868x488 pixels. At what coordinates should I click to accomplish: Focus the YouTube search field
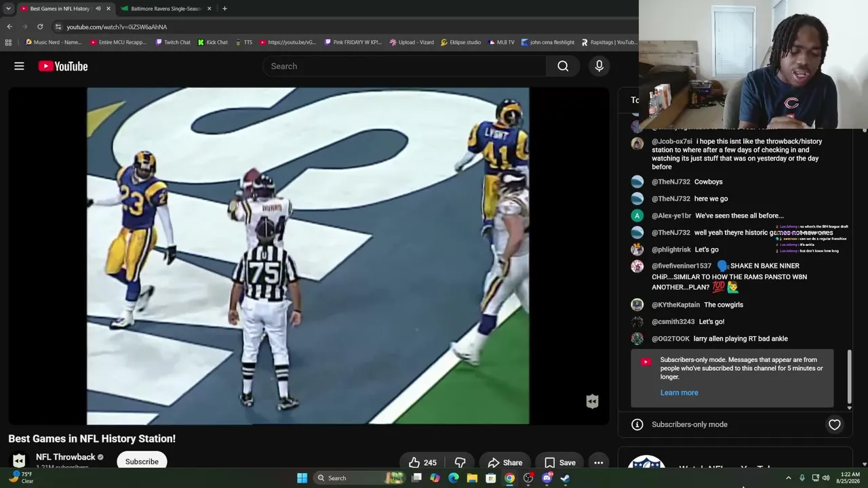tap(404, 66)
